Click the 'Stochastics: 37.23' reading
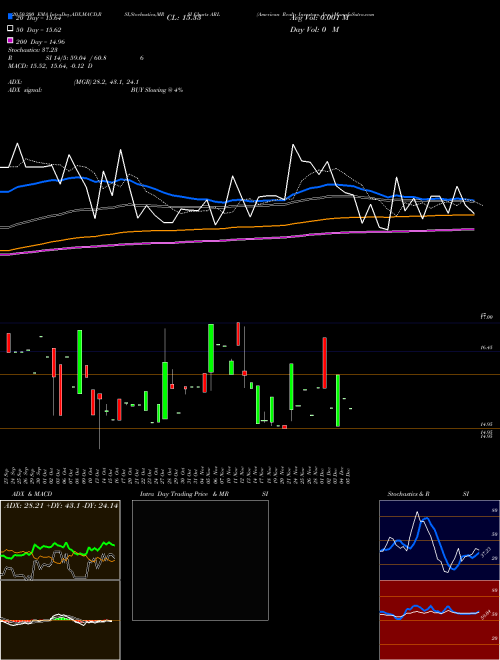 coord(33,50)
